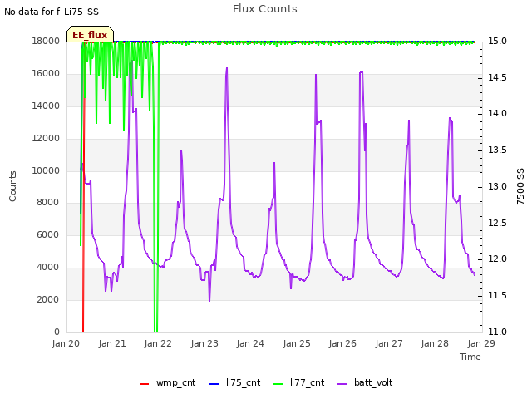Click the 8000 left axis value
Image resolution: width=532 pixels, height=399 pixels.
pyautogui.click(x=48, y=202)
